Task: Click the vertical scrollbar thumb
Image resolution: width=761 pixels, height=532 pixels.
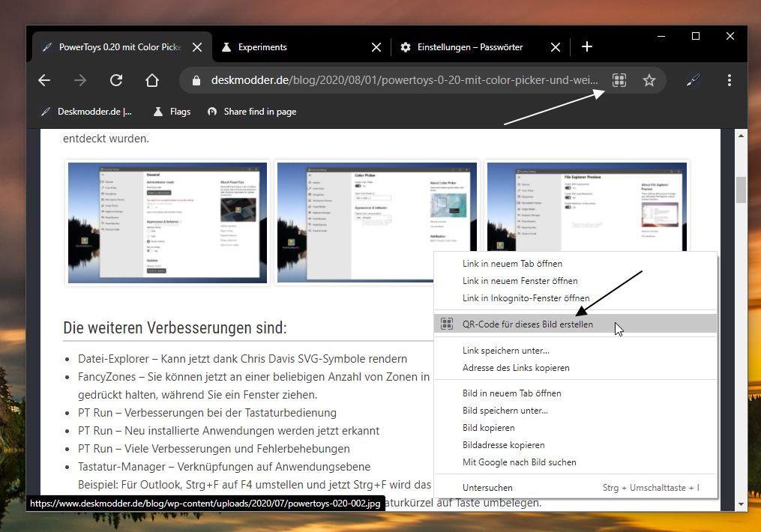Action: (741, 190)
